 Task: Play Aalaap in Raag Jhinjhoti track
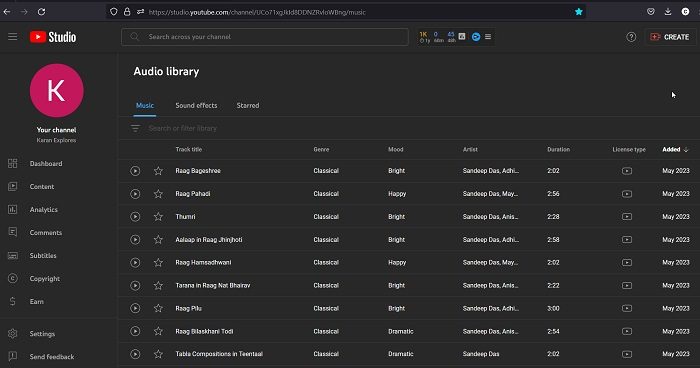pyautogui.click(x=135, y=239)
